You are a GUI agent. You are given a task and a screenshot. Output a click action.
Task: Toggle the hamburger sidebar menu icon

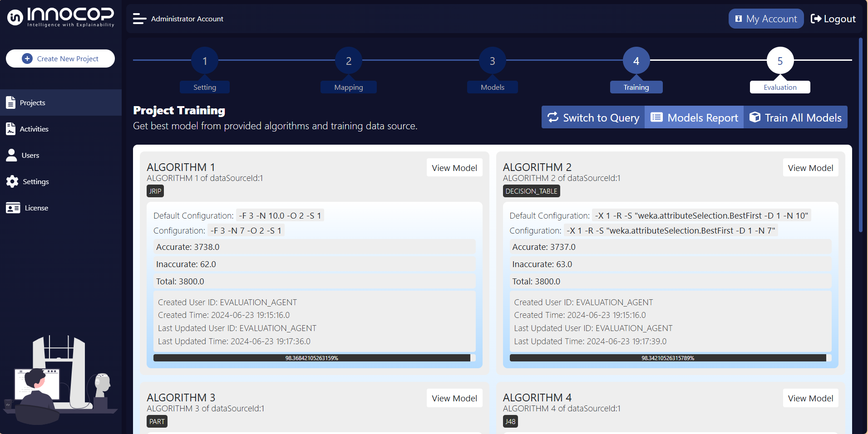139,19
